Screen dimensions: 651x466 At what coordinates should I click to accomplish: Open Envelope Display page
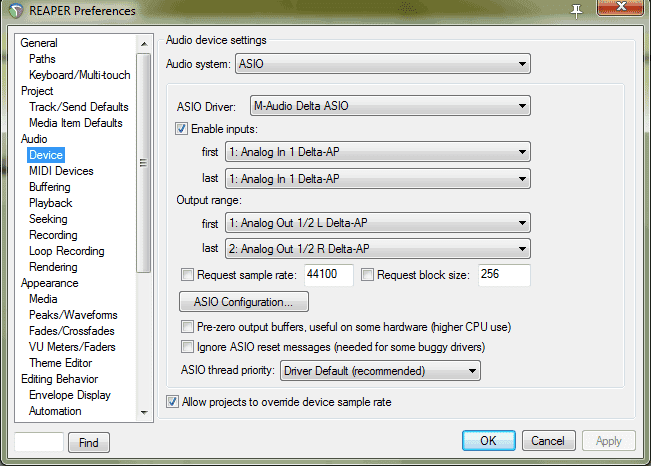70,395
